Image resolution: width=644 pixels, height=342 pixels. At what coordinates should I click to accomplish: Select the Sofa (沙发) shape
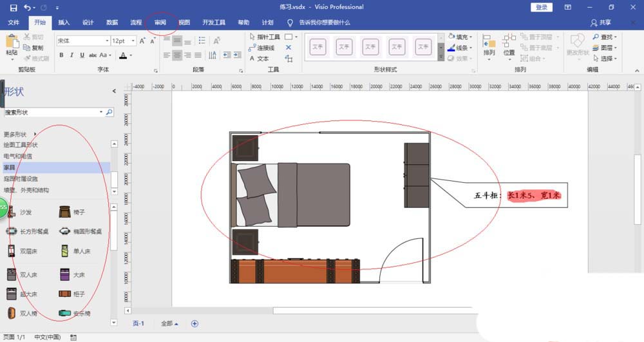click(20, 212)
